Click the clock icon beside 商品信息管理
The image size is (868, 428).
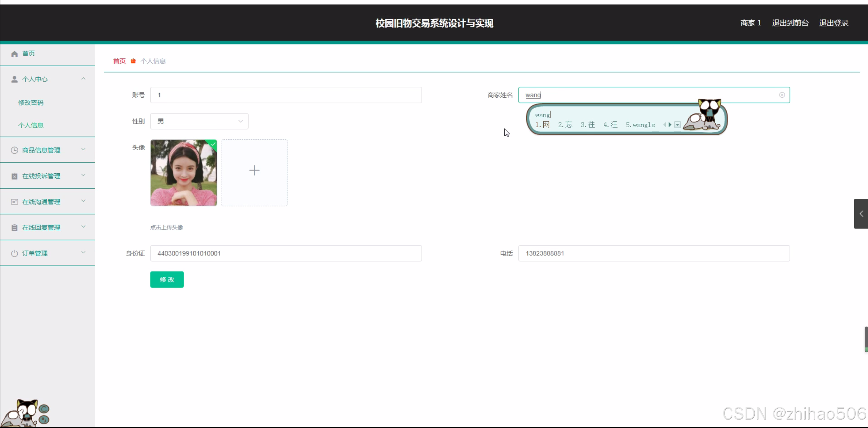[x=14, y=150]
